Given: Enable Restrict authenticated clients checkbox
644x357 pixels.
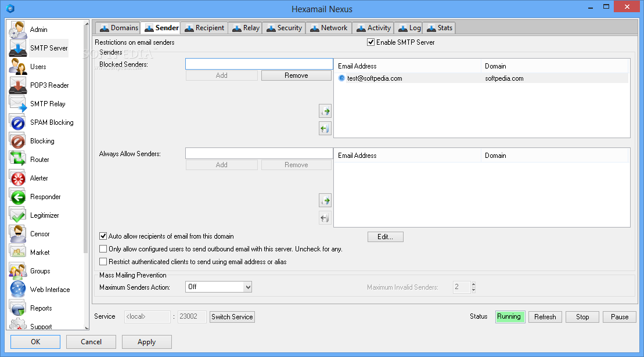Looking at the screenshot, I should click(103, 262).
